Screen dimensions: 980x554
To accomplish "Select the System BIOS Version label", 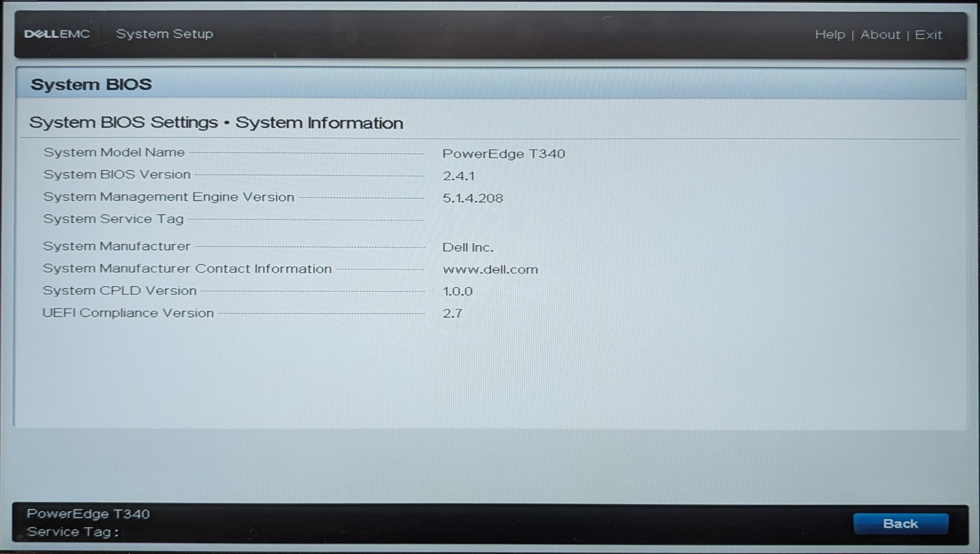I will coord(117,174).
